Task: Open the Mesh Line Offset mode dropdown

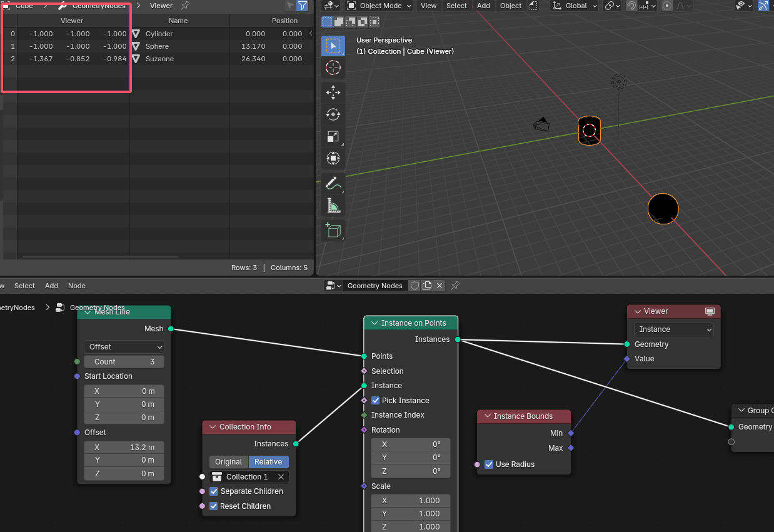Action: [x=124, y=346]
